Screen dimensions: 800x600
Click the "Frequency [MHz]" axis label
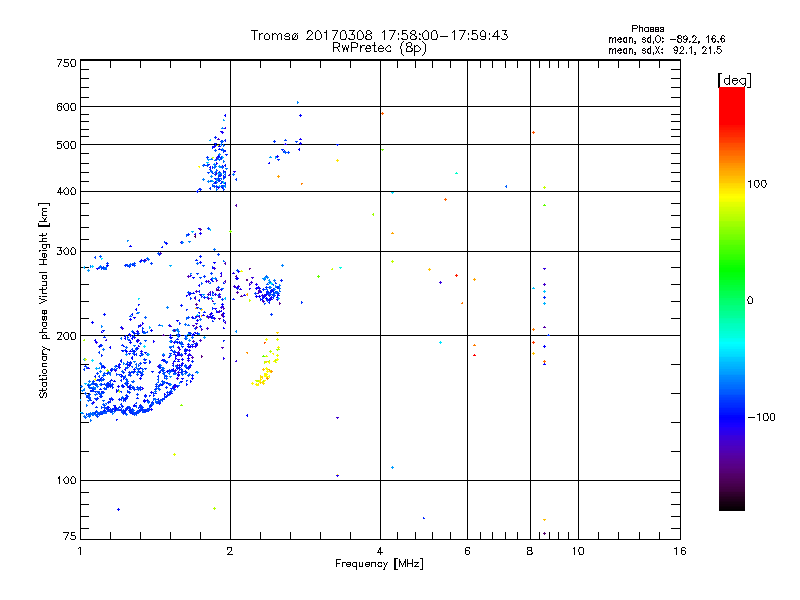(x=379, y=564)
